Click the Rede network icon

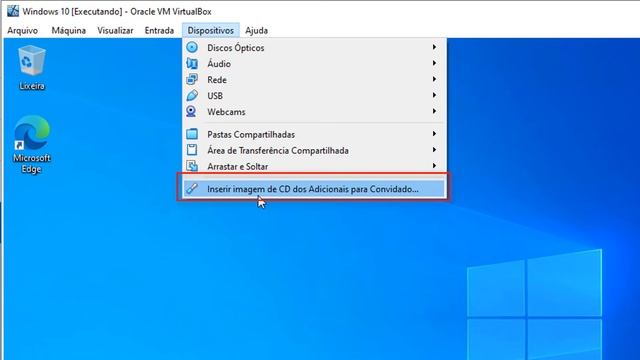pyautogui.click(x=192, y=79)
